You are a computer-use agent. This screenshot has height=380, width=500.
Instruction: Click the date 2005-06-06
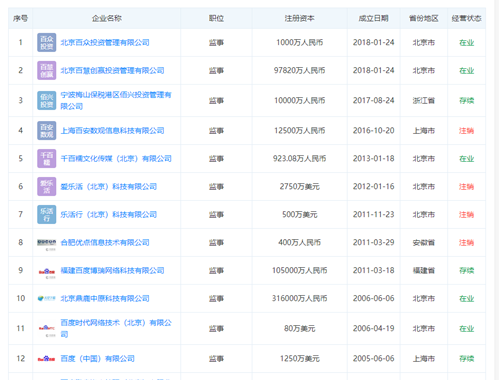click(373, 359)
